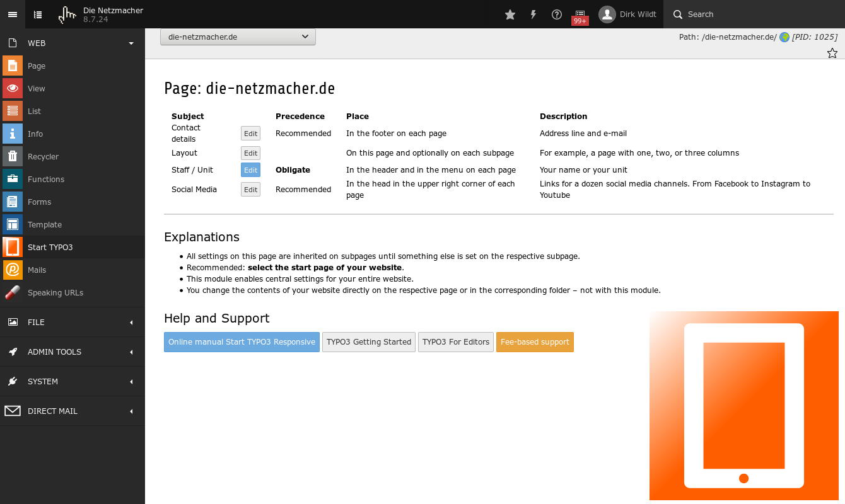Toggle the favorite star for the current page
Screen dimensions: 845x504
832,54
